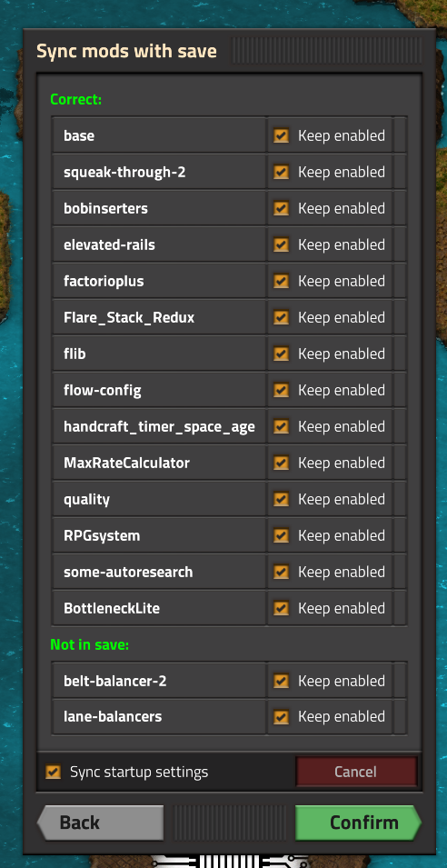Uncheck Keep enabled for Flare_Stack_Redux
Viewport: 447px width, 868px height.
pos(281,318)
